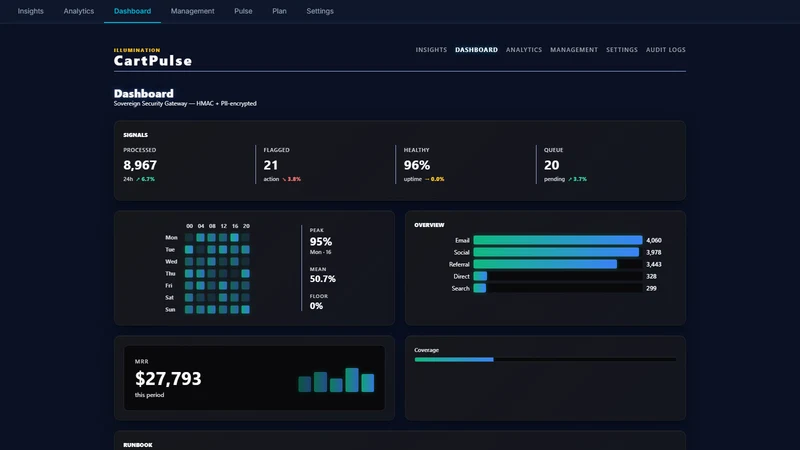Select the active Dashboard top tab
The width and height of the screenshot is (800, 450).
point(132,11)
